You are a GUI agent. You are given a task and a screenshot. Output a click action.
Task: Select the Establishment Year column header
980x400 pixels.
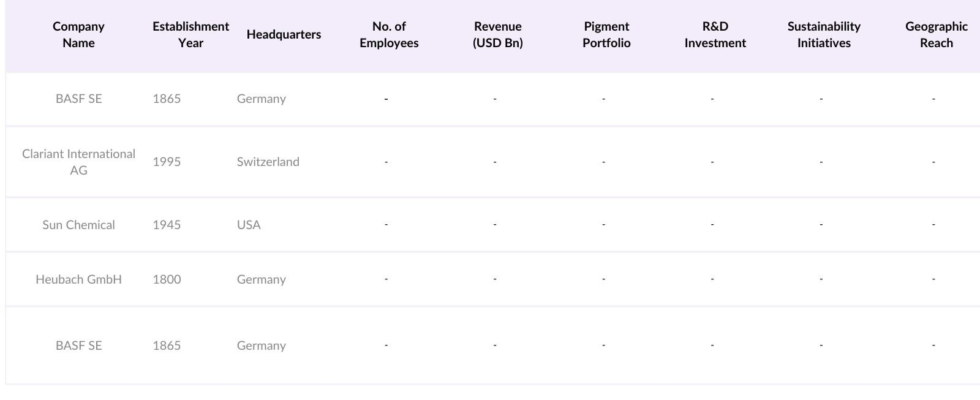pyautogui.click(x=190, y=35)
